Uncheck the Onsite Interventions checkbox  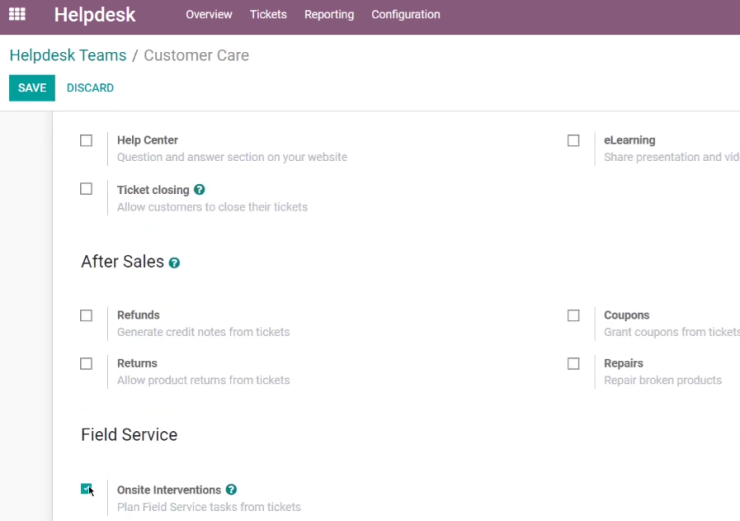86,489
